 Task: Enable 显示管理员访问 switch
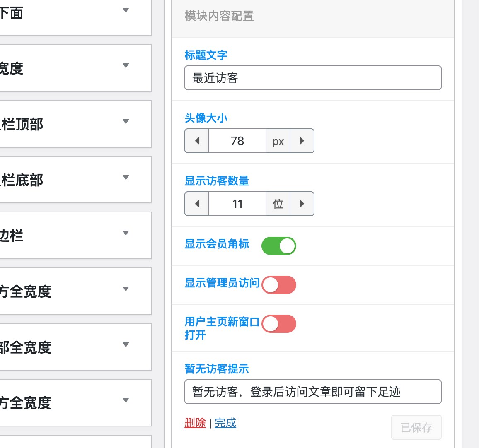pyautogui.click(x=278, y=285)
